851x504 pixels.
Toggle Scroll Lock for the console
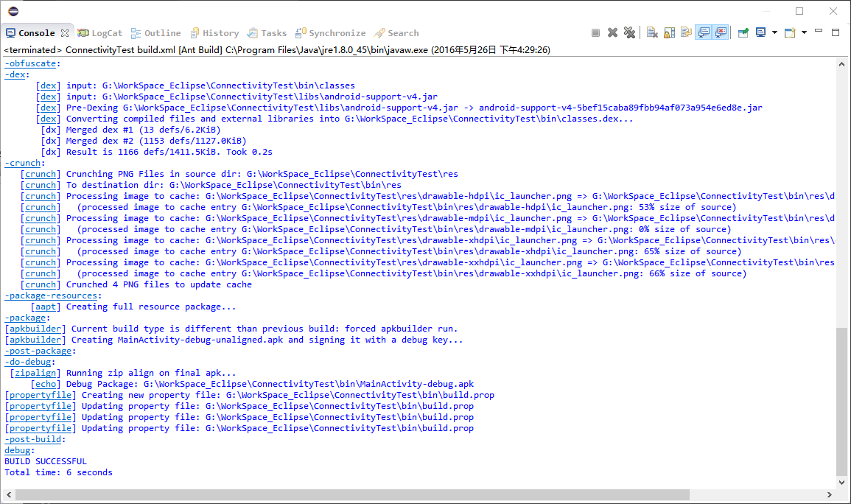pos(669,32)
